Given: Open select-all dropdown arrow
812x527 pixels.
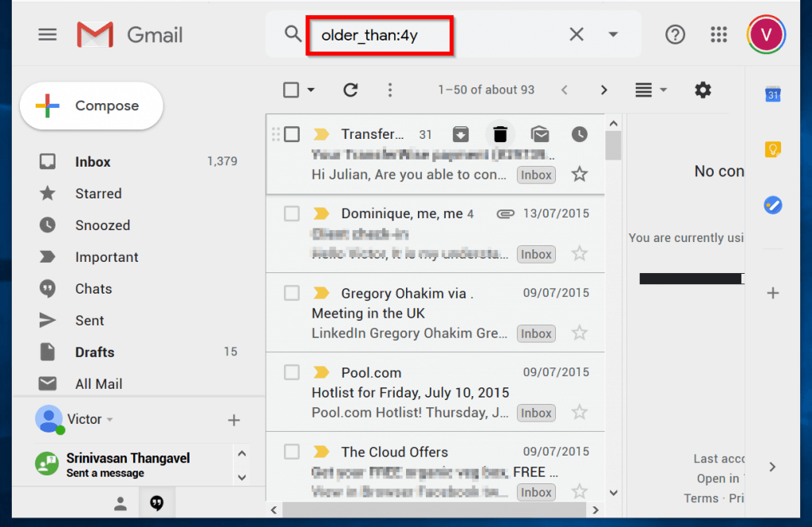Looking at the screenshot, I should [311, 90].
